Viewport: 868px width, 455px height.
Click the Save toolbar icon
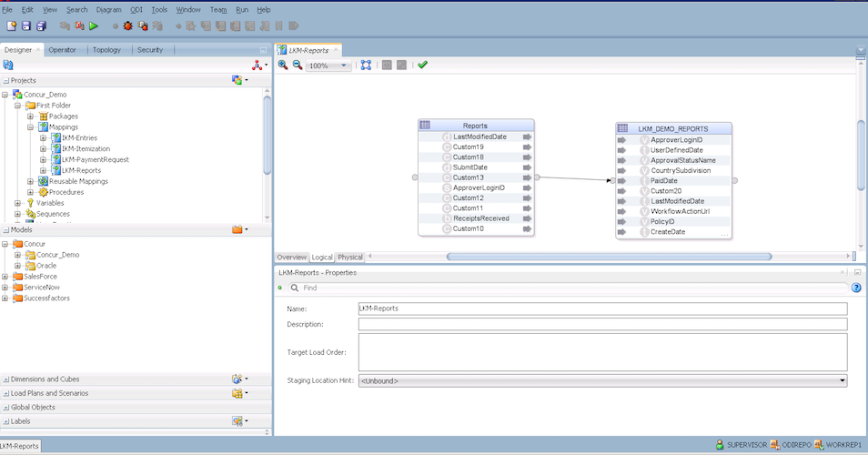click(x=26, y=26)
